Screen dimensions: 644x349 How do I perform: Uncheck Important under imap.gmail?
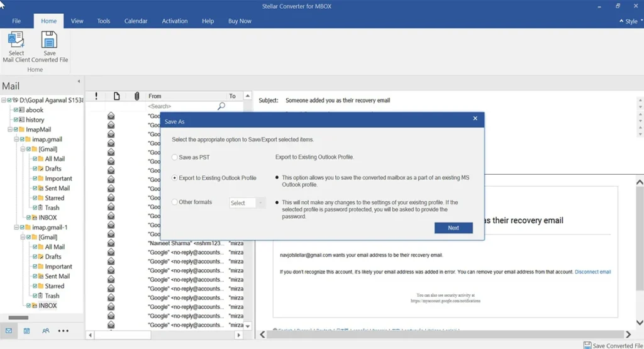pyautogui.click(x=35, y=179)
